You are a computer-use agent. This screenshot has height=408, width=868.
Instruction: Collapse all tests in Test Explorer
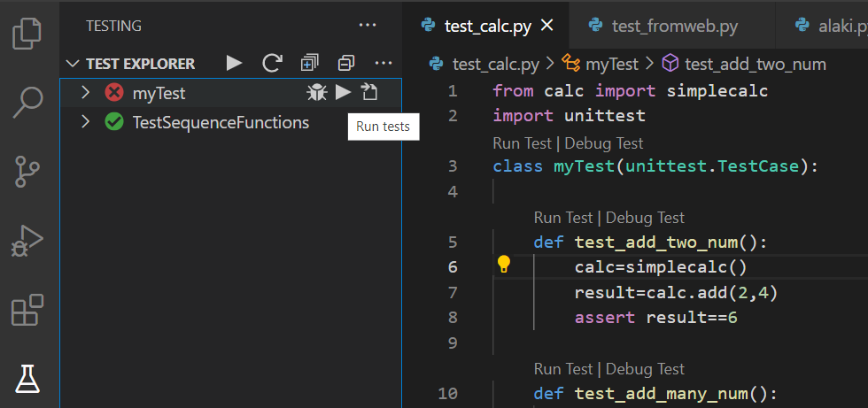[x=346, y=63]
